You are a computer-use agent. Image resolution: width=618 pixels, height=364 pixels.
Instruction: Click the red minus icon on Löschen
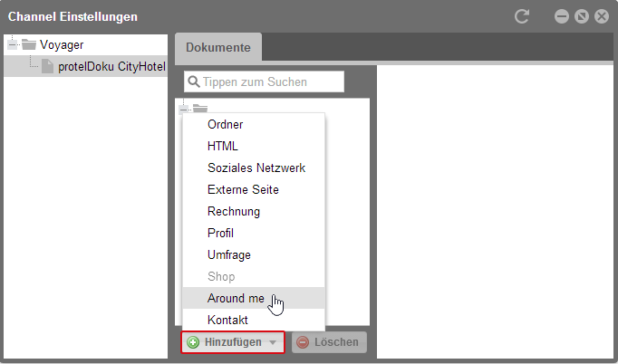click(x=303, y=342)
